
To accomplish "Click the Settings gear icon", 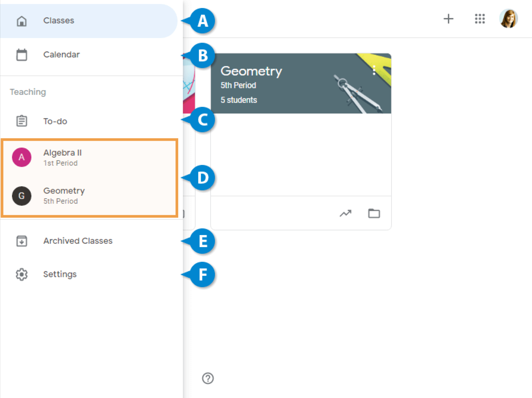I will (x=22, y=274).
